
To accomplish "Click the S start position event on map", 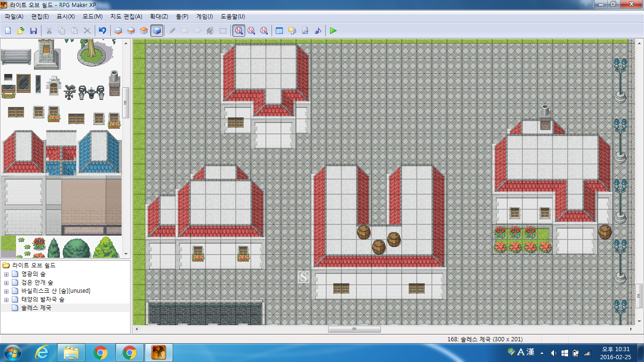I will tap(303, 277).
